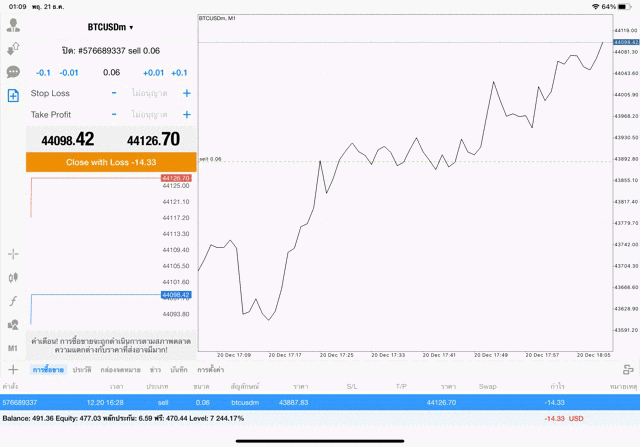Screen dimensions: 640x447
Task: Open the indicators function icon
Action: (14, 300)
